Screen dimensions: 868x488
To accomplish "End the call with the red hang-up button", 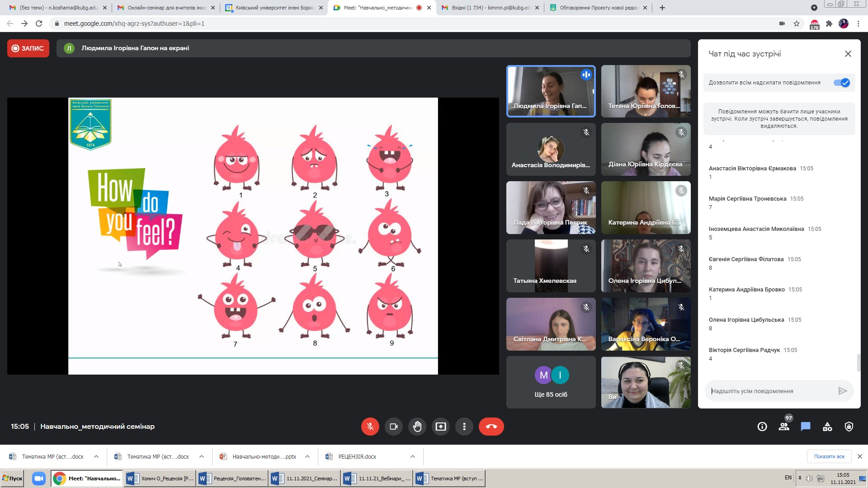I will pos(491,427).
